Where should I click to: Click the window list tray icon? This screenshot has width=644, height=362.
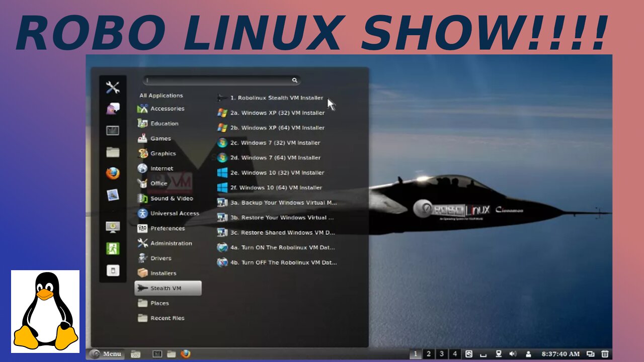pos(591,354)
